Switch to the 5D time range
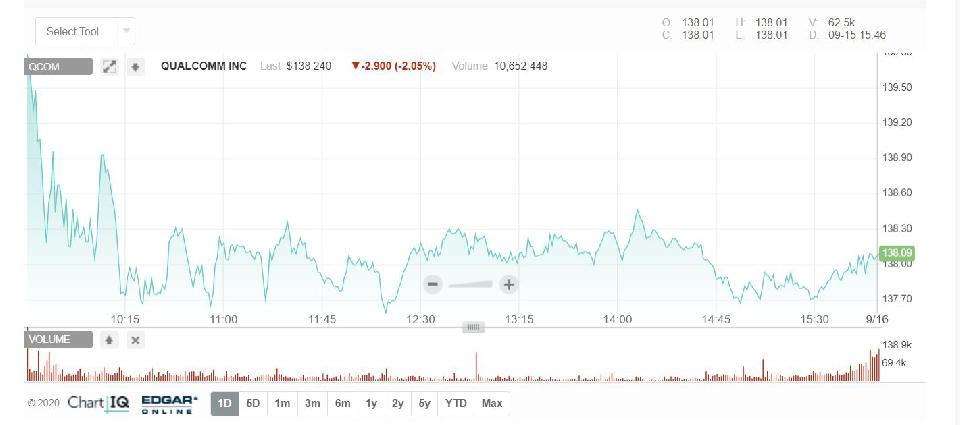The image size is (960, 425). [x=253, y=403]
